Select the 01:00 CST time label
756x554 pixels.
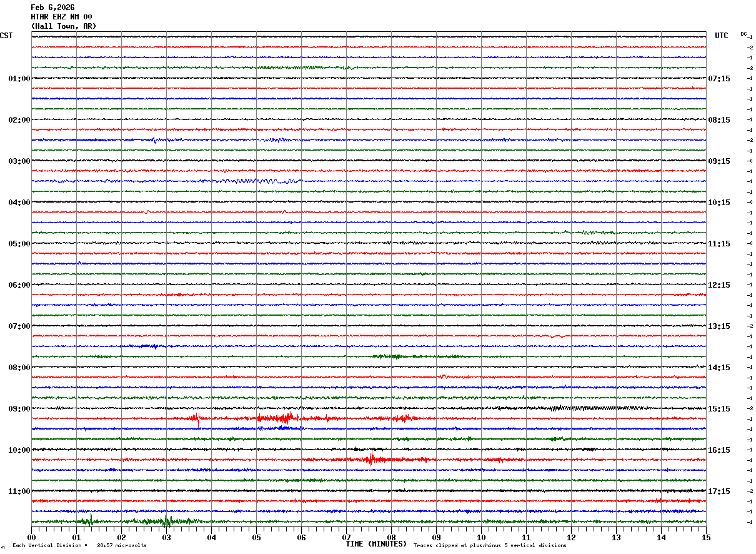(19, 79)
